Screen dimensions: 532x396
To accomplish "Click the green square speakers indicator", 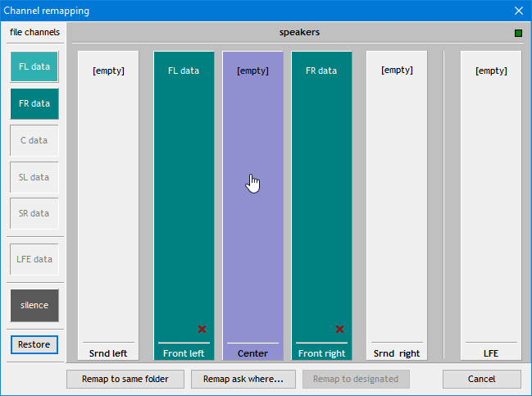I will click(x=518, y=34).
